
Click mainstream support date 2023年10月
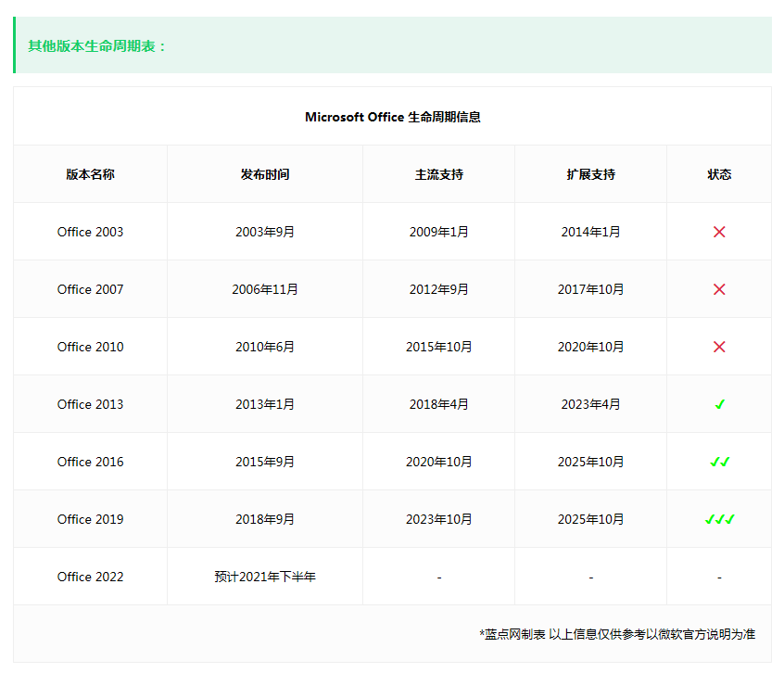[x=439, y=519]
